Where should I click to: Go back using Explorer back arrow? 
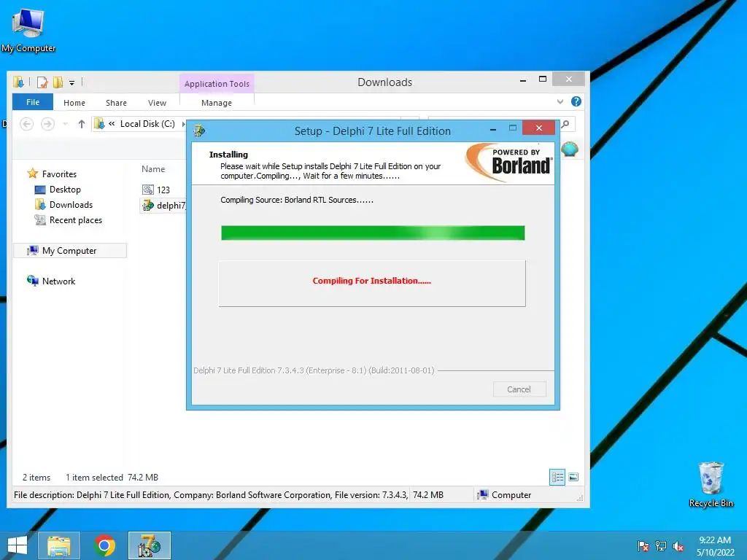click(27, 124)
